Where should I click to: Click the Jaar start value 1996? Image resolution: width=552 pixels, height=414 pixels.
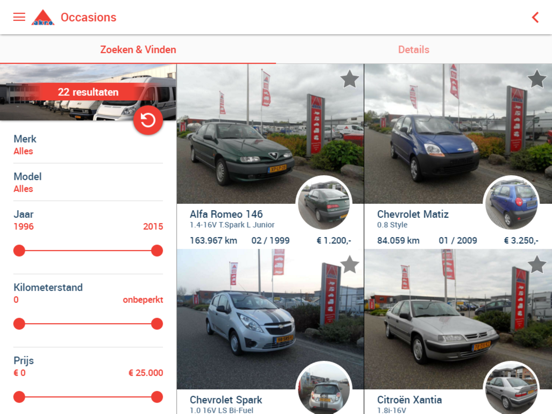pyautogui.click(x=24, y=226)
